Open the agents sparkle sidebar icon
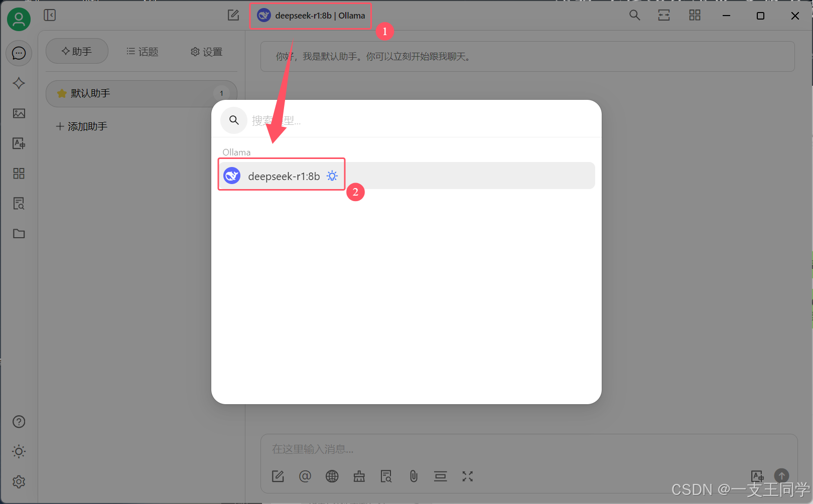Viewport: 813px width, 504px height. 19,83
